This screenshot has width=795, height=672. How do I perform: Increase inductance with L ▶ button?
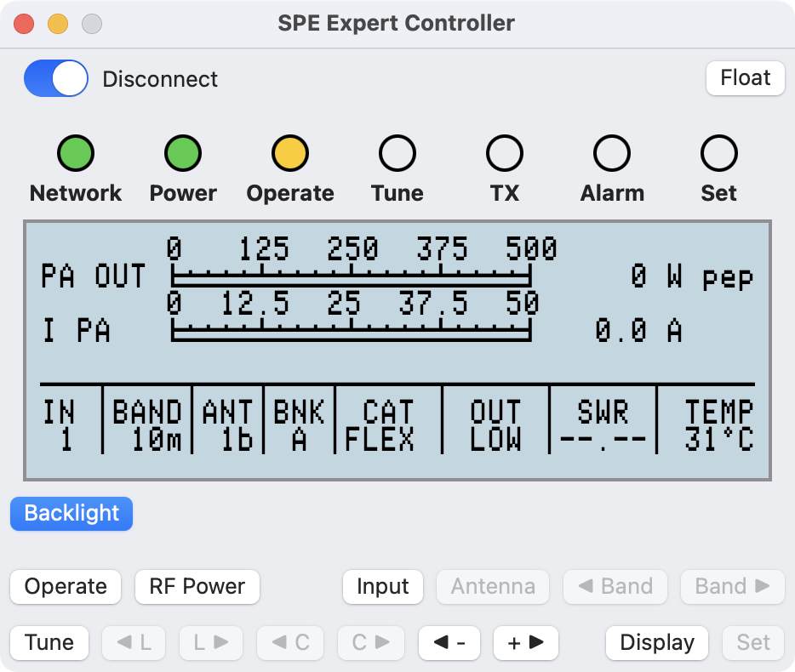[x=211, y=643]
